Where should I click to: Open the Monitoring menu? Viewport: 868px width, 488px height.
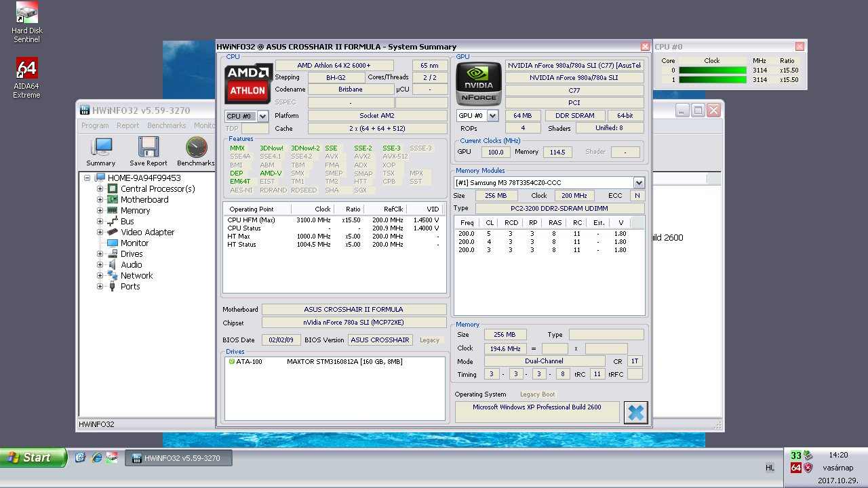(x=204, y=125)
